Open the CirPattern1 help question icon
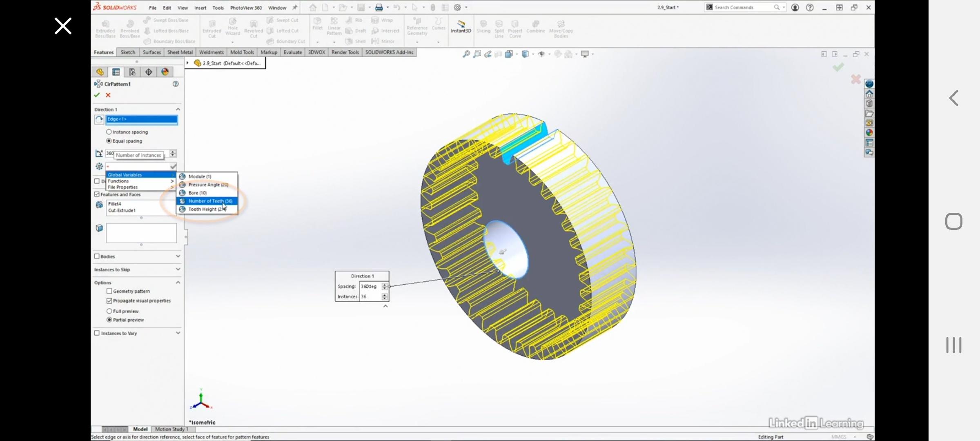The height and width of the screenshot is (441, 980). (176, 84)
